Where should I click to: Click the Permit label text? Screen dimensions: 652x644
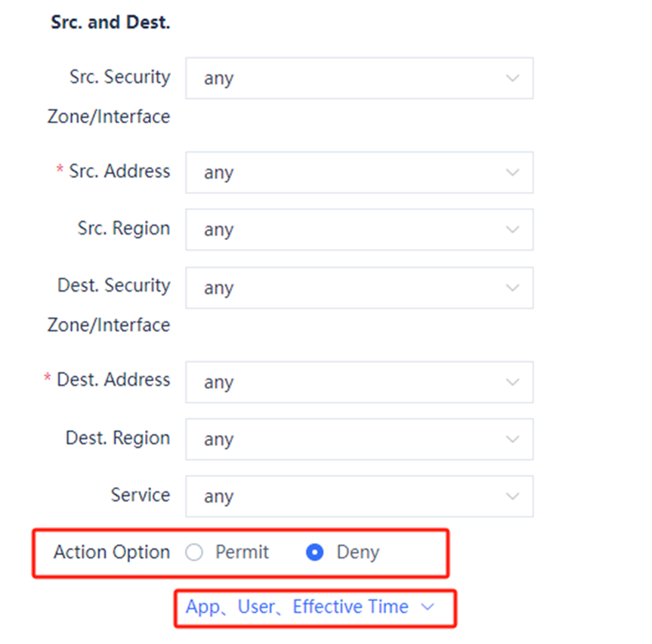point(242,552)
